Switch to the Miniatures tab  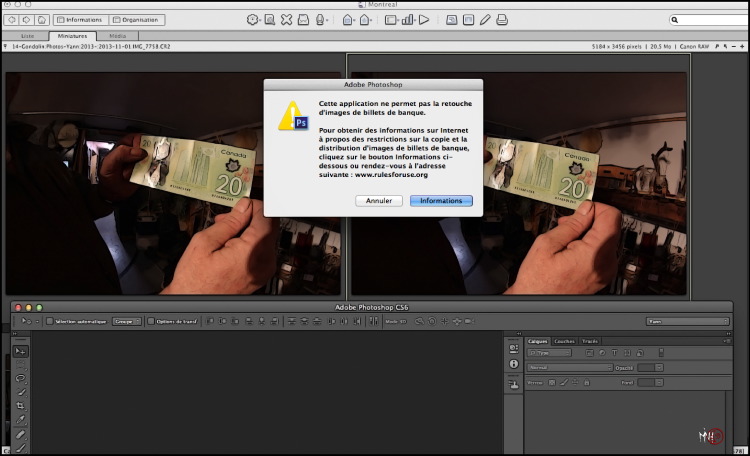click(72, 36)
